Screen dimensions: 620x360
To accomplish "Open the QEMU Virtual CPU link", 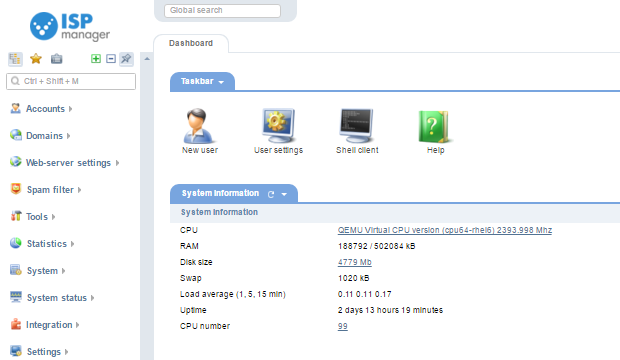I will pos(445,230).
